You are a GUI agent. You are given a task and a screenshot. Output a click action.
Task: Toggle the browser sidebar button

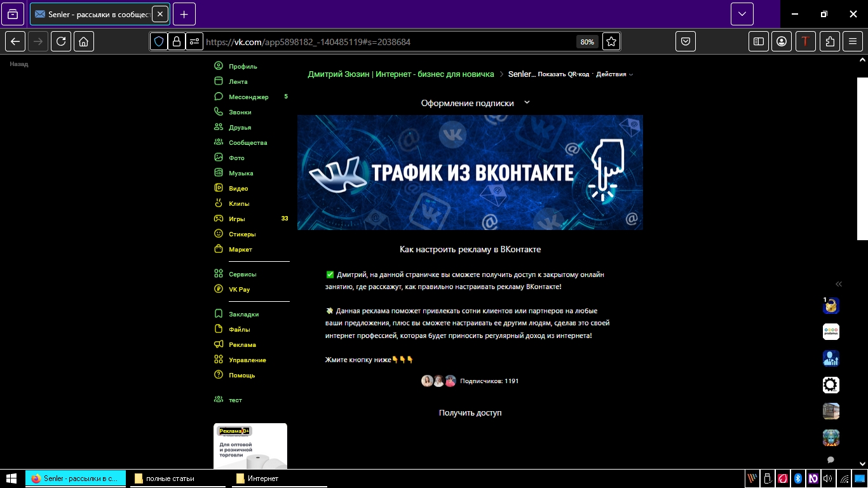[x=759, y=41]
